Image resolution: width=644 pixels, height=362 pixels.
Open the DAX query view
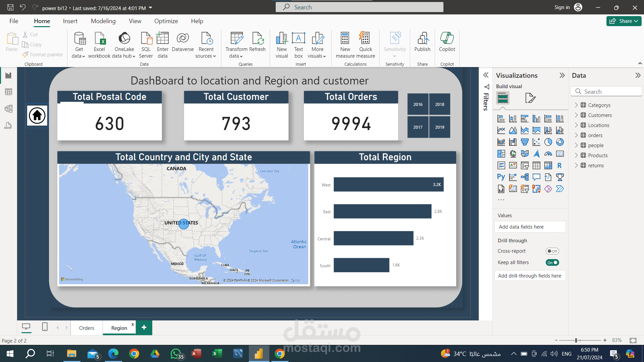click(x=8, y=126)
